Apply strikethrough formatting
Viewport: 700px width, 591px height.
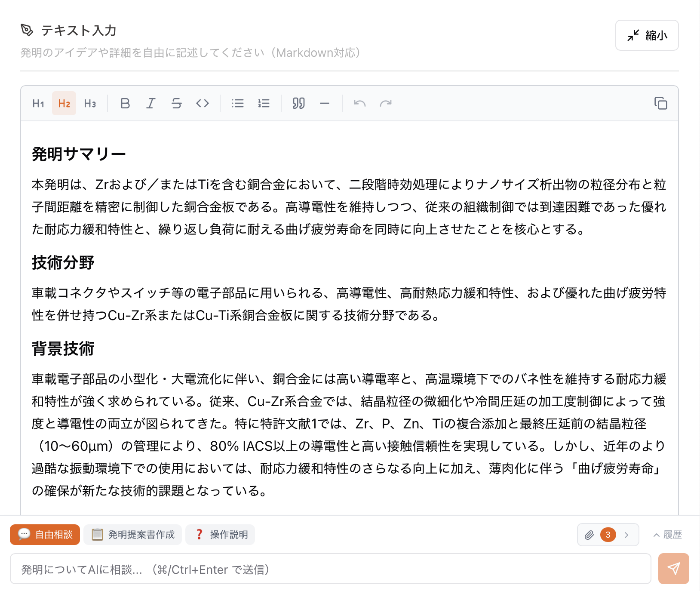click(177, 103)
